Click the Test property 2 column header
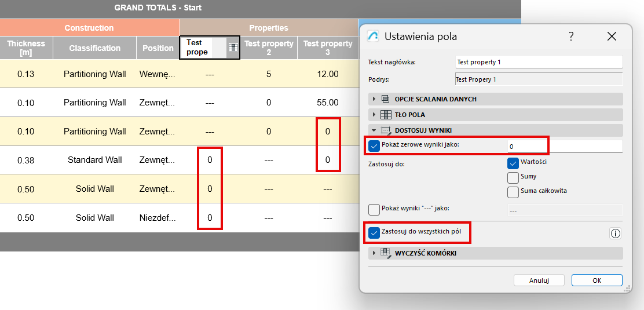644x310 pixels. tap(269, 48)
